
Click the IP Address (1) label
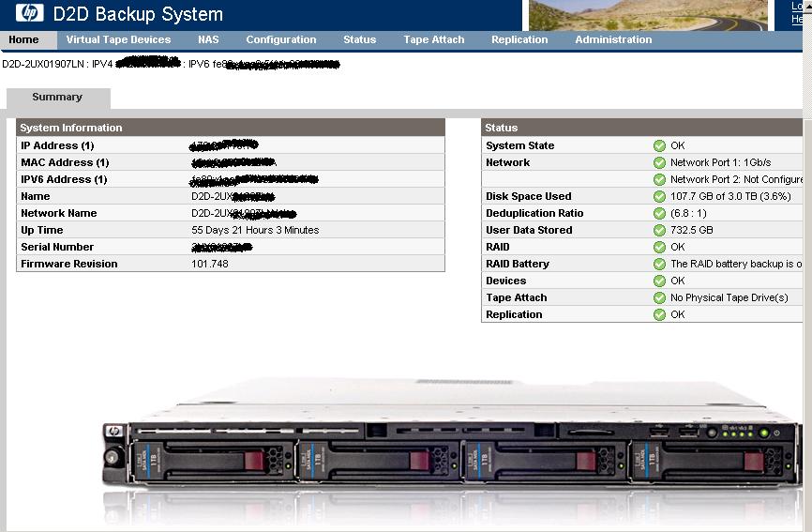coord(57,145)
